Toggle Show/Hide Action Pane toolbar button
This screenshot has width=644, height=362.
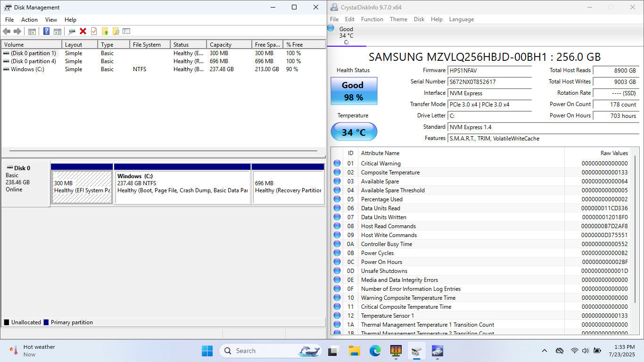(58, 31)
